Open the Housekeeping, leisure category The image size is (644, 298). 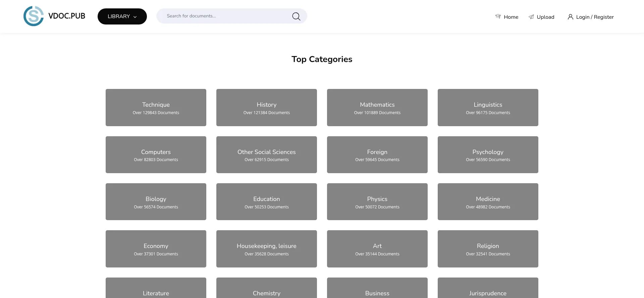coord(267,249)
